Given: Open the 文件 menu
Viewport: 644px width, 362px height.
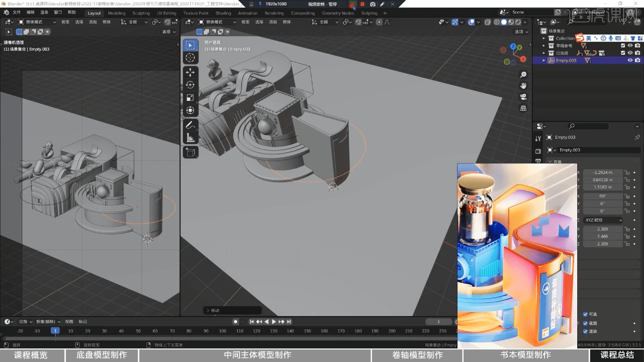Looking at the screenshot, I should coord(16,12).
